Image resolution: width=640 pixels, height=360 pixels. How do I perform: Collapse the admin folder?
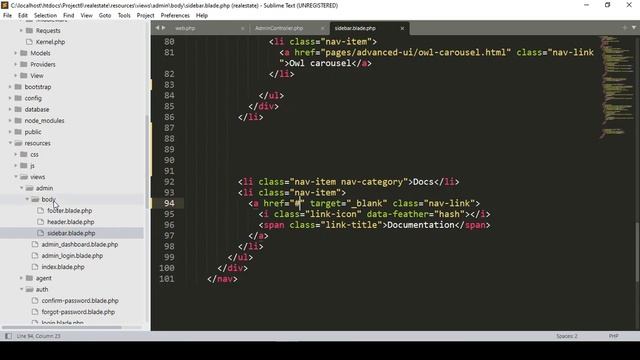pos(22,188)
